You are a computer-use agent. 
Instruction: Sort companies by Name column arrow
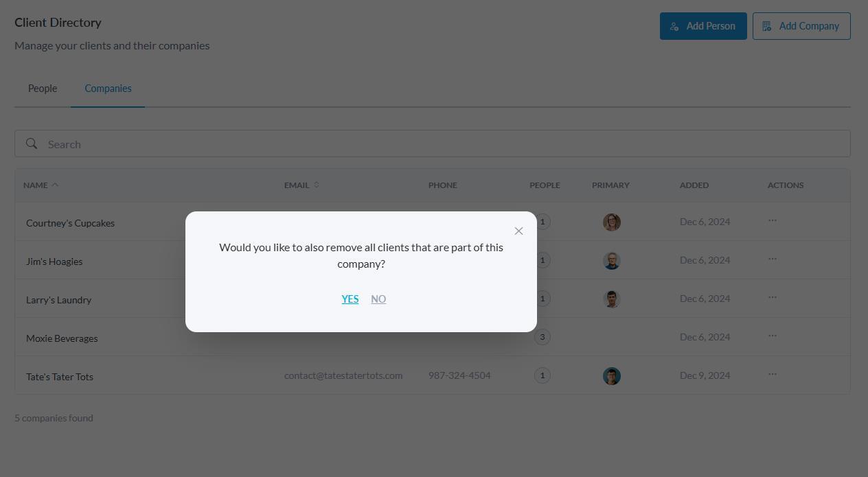pyautogui.click(x=55, y=185)
